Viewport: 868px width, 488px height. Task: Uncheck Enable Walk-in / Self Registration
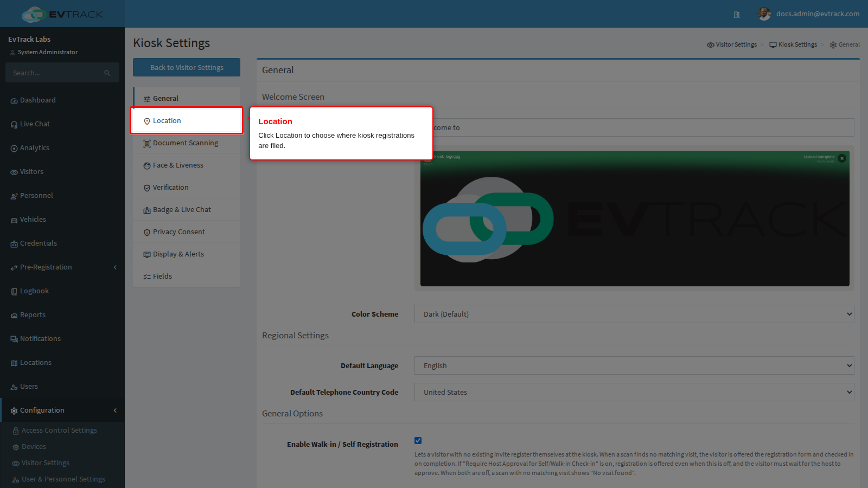point(418,441)
